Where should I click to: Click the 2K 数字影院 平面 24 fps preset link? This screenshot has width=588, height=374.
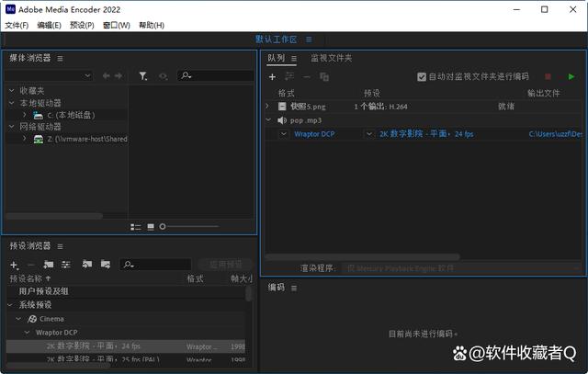pyautogui.click(x=426, y=134)
